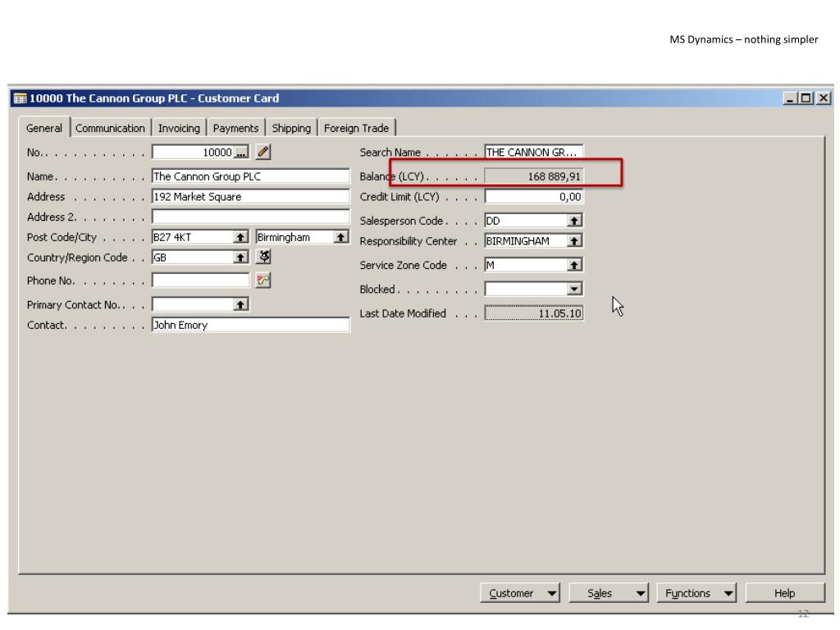The height and width of the screenshot is (630, 840).
Task: Expand the Blocked dropdown list
Action: (574, 289)
